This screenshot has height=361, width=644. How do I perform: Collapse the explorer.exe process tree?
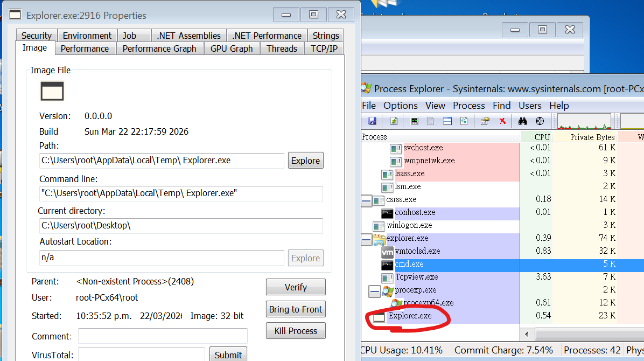367,239
